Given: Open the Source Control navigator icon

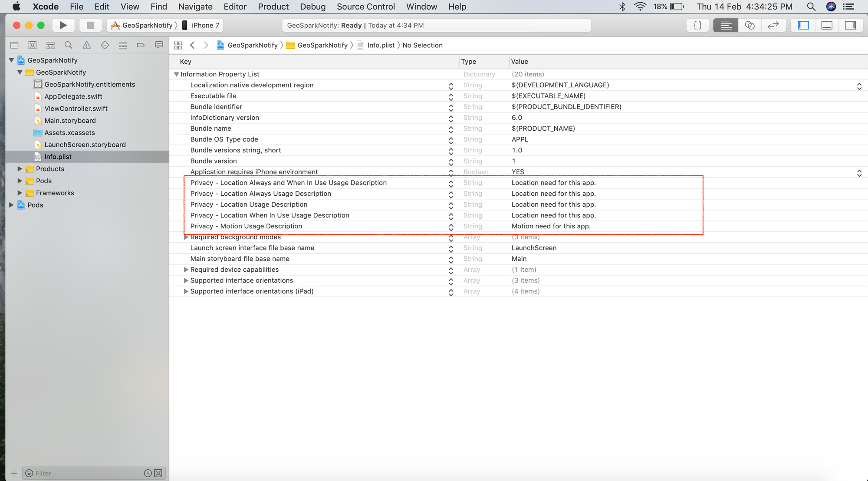Looking at the screenshot, I should coord(33,45).
